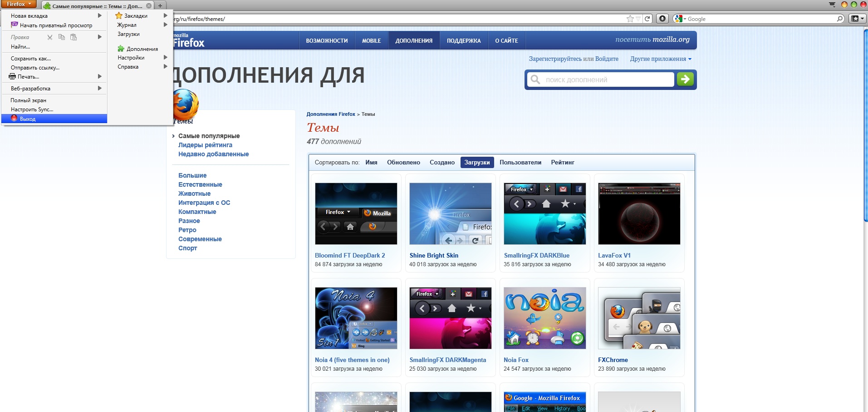Viewport: 868px width, 412px height.
Task: Click the Зарегистрируйтесь link
Action: pyautogui.click(x=555, y=59)
